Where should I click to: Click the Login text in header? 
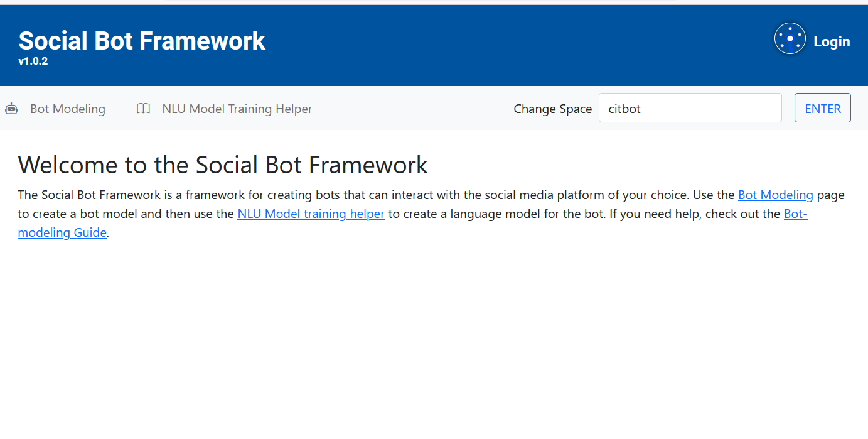(x=832, y=41)
